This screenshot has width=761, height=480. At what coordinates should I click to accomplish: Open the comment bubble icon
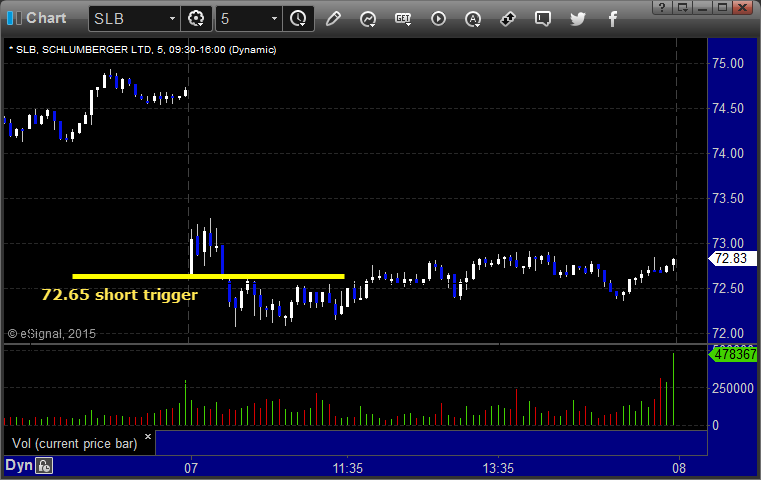543,19
